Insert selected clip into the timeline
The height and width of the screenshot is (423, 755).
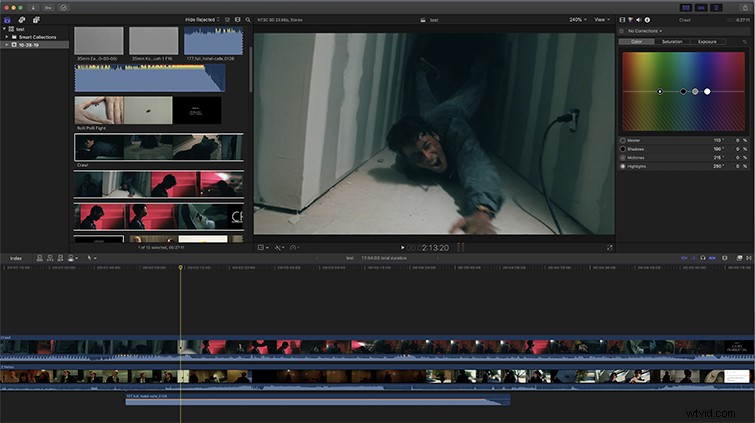point(50,258)
